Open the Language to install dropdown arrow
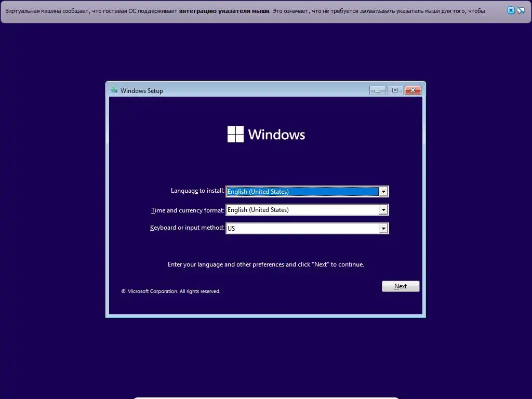 [383, 192]
